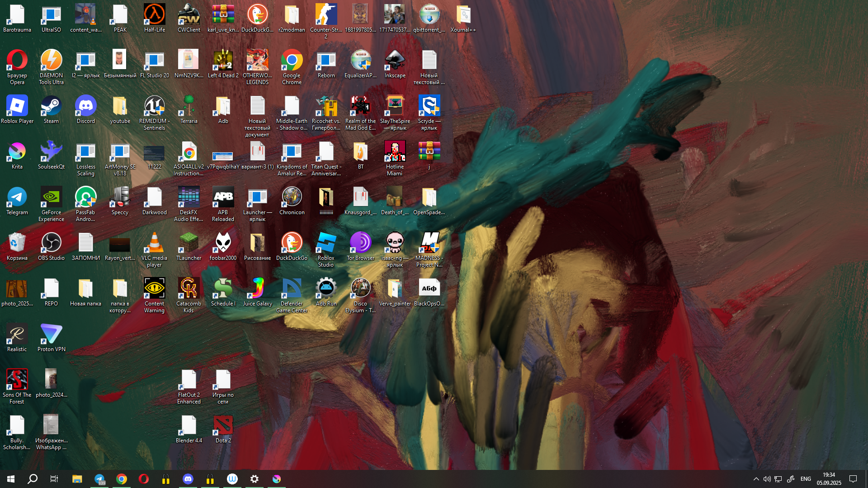868x488 pixels.
Task: Launch Discord from the desktop
Action: (x=85, y=110)
